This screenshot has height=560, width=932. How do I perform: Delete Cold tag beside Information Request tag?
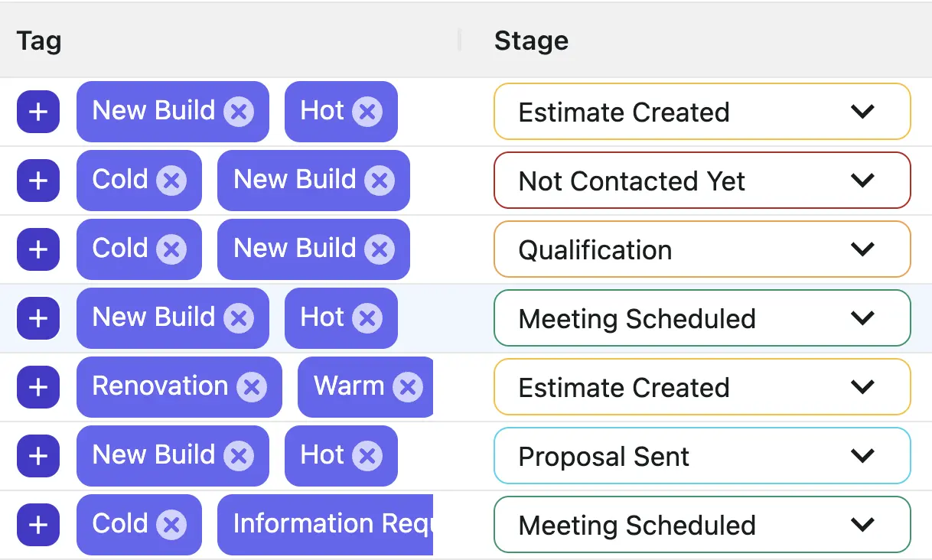(x=171, y=525)
